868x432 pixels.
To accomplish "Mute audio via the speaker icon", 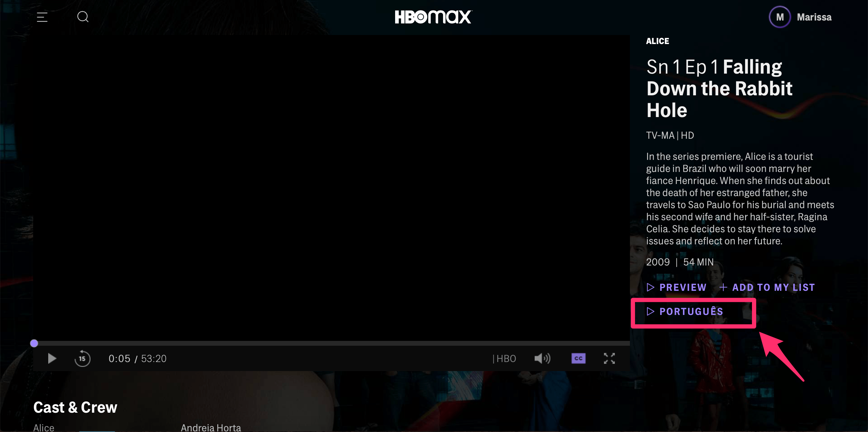I will click(x=542, y=358).
